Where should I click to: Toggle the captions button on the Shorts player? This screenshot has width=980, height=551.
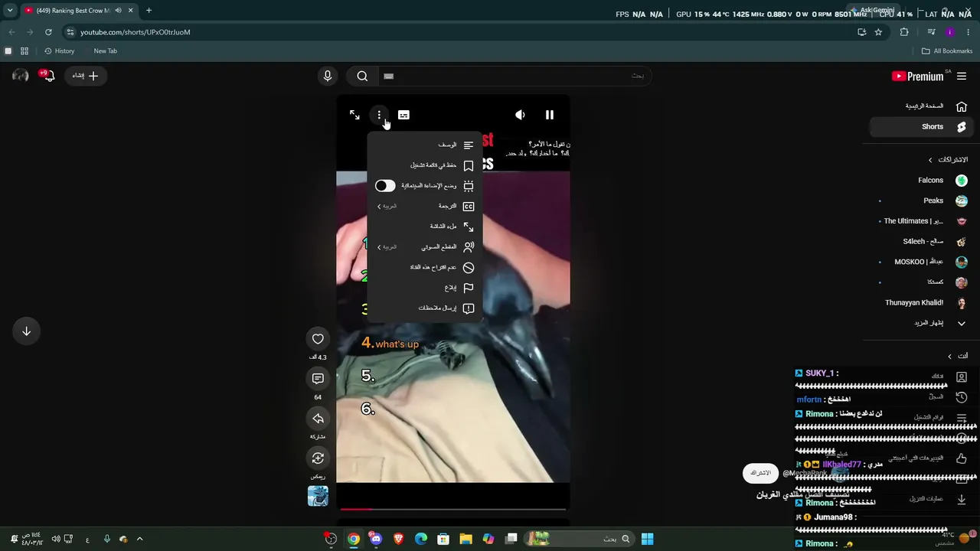pos(403,115)
